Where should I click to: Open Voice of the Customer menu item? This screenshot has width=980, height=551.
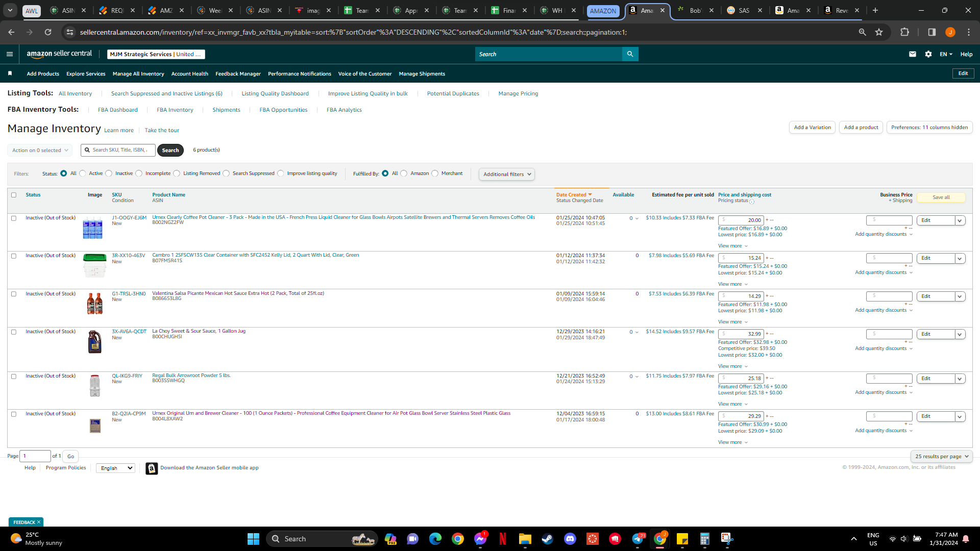tap(365, 74)
